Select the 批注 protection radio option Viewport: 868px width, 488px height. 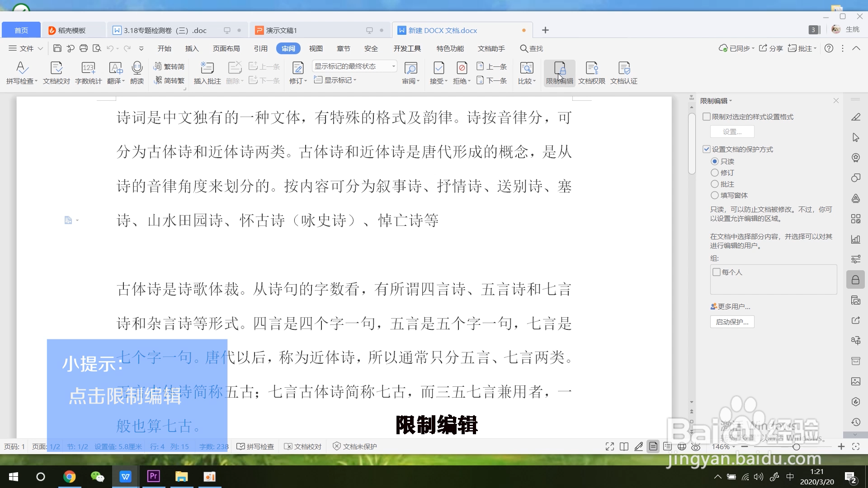click(x=715, y=184)
